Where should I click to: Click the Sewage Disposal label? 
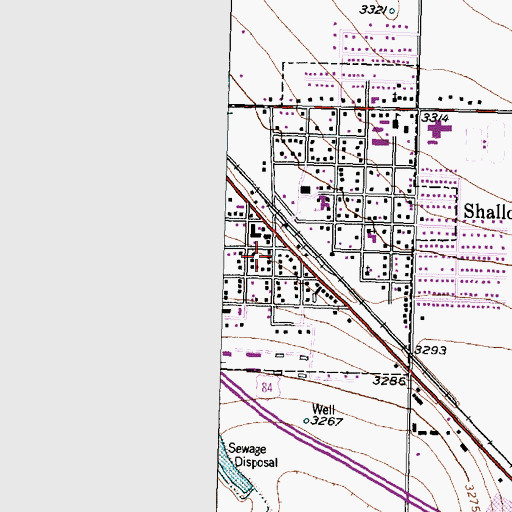tap(253, 456)
